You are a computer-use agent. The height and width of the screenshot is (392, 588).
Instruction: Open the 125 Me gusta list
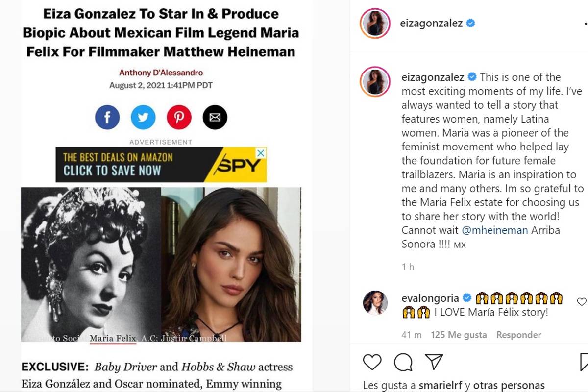(460, 335)
